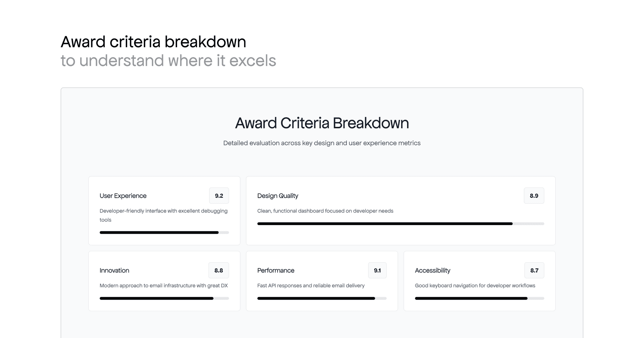Select the User Experience card
This screenshot has height=338, width=644.
164,211
